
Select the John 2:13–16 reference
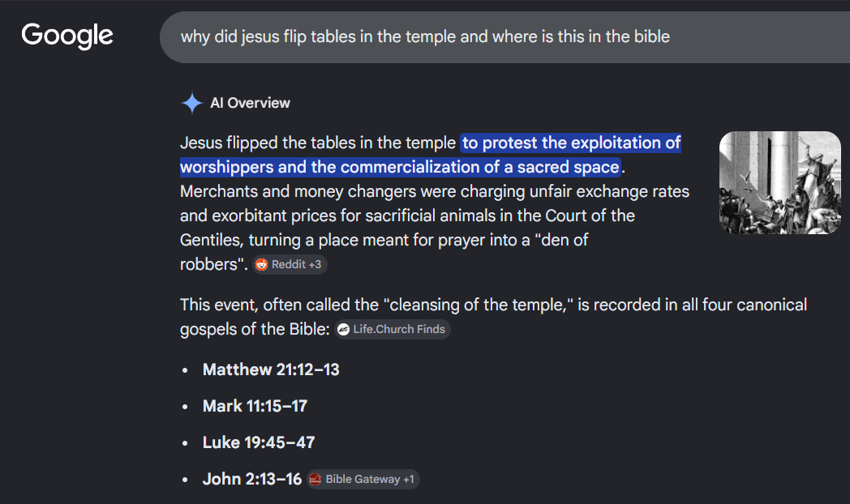(x=252, y=479)
